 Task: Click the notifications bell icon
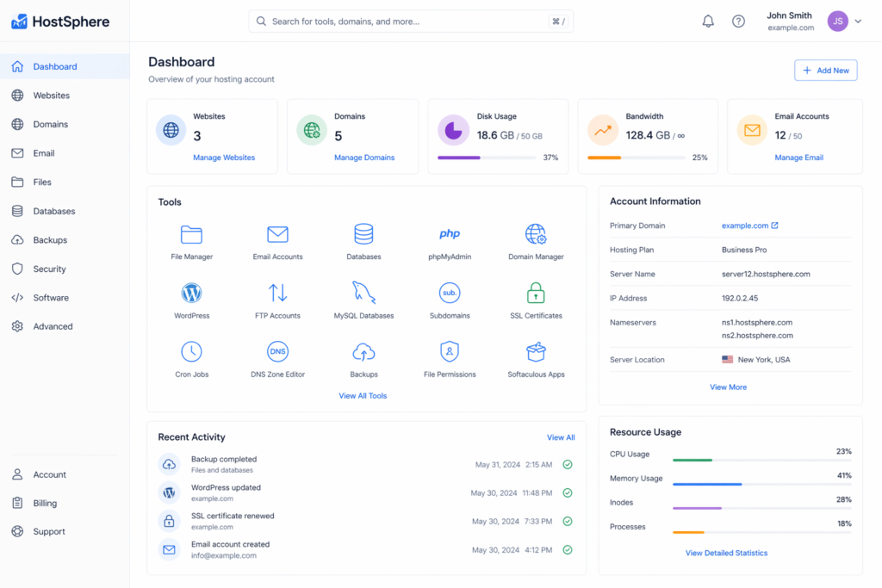708,22
